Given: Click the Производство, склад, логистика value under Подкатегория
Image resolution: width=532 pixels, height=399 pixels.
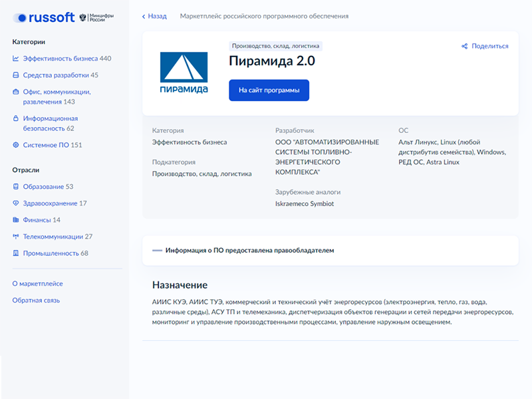Looking at the screenshot, I should (x=202, y=174).
